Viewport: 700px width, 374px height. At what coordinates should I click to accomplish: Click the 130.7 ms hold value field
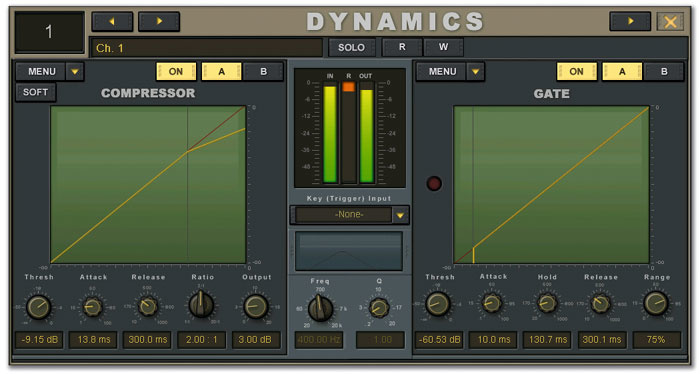(548, 340)
